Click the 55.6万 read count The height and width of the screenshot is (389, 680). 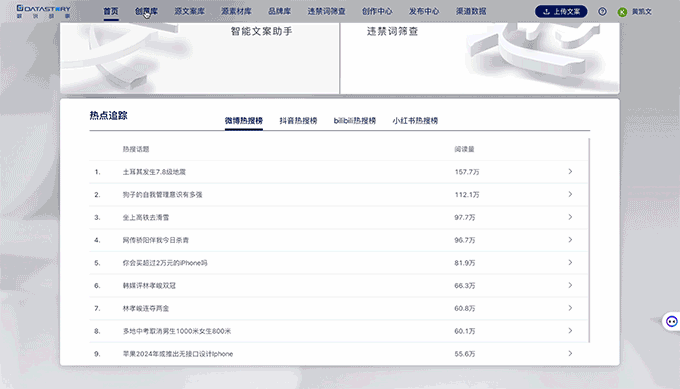(x=464, y=354)
